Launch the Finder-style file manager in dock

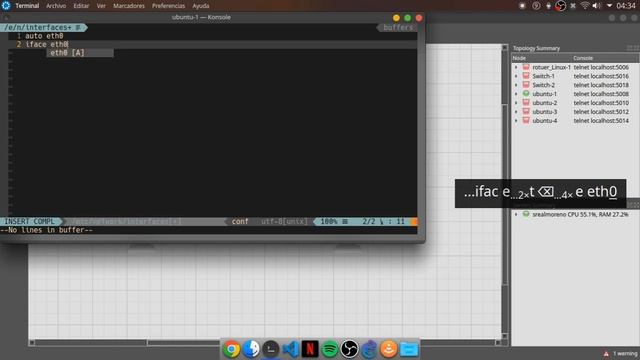tap(251, 349)
